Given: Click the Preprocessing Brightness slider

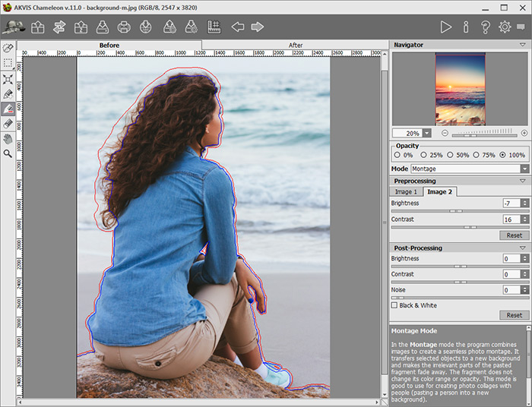Looking at the screenshot, I should pos(460,211).
